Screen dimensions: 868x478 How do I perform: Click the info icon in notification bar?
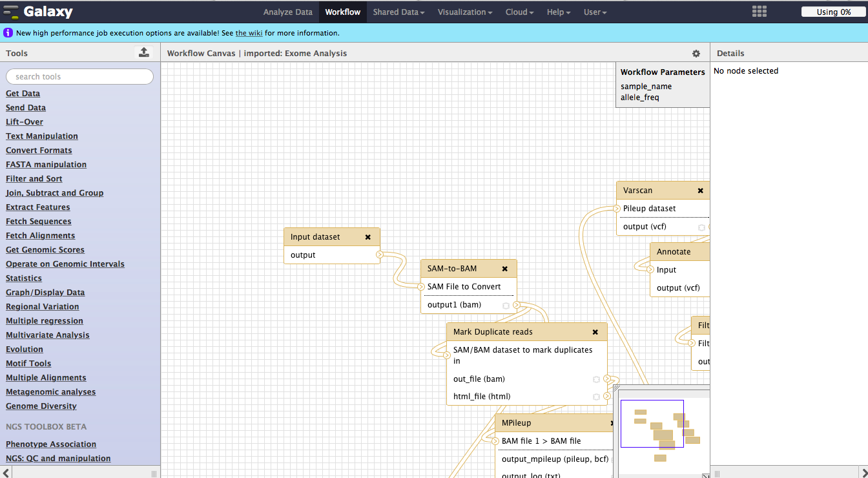(x=8, y=33)
